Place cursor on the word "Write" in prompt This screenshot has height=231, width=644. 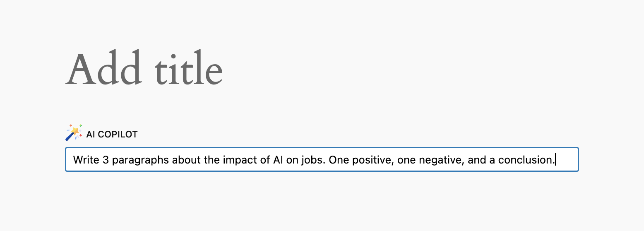[x=86, y=160]
